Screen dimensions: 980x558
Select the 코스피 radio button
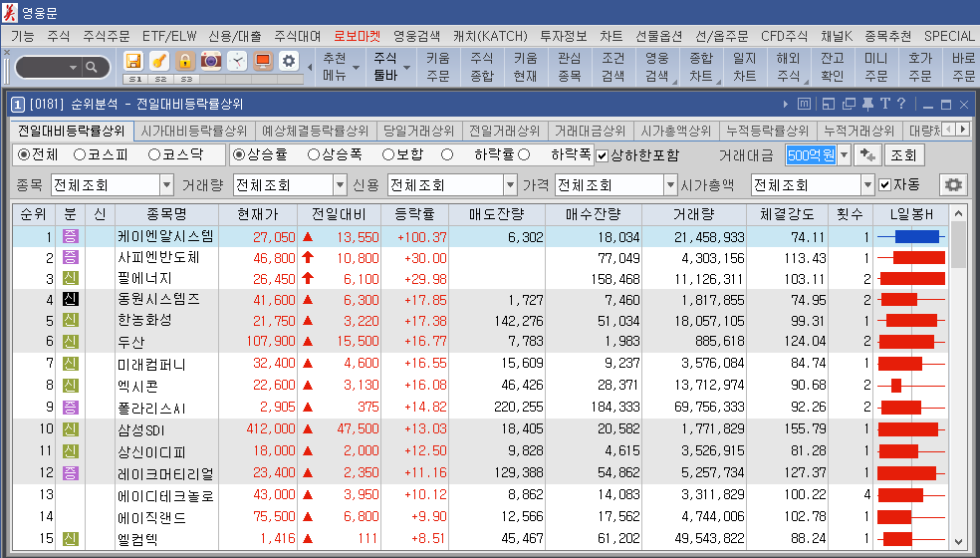80,154
